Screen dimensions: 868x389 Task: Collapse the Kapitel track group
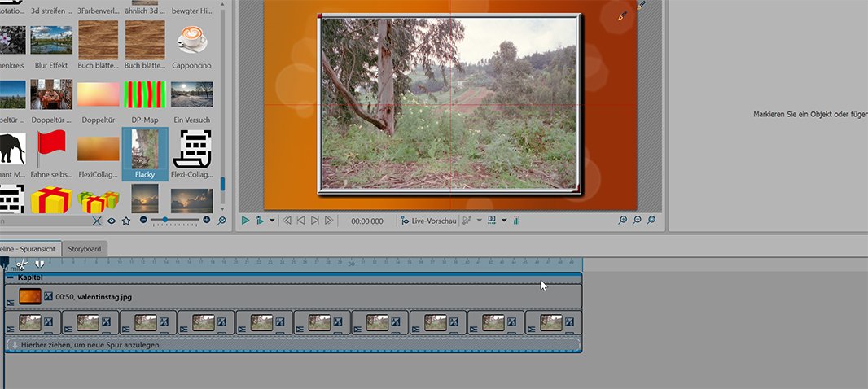coord(10,278)
